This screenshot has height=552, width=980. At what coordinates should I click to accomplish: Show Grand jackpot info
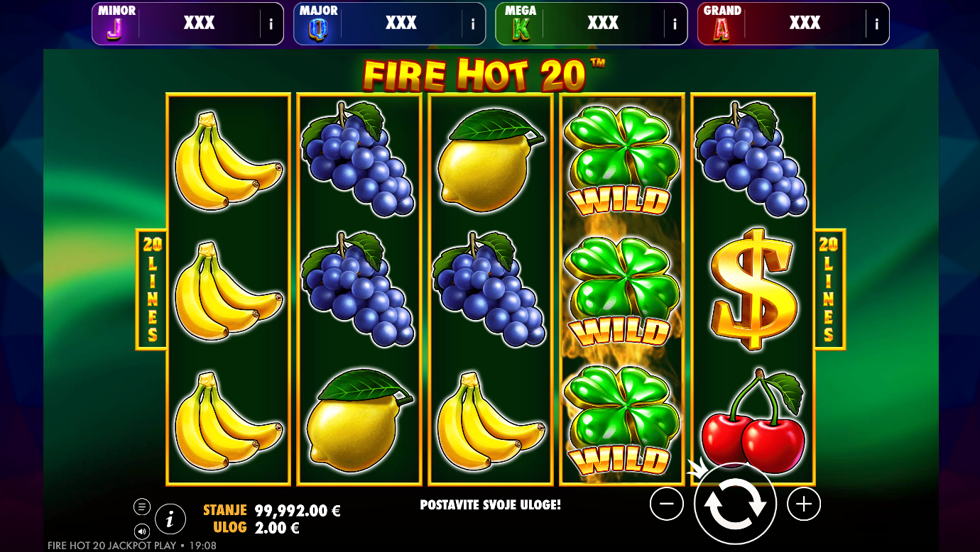(x=877, y=24)
